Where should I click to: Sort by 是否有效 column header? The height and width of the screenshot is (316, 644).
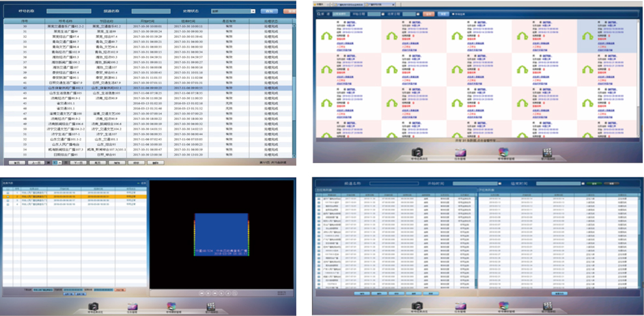(230, 21)
